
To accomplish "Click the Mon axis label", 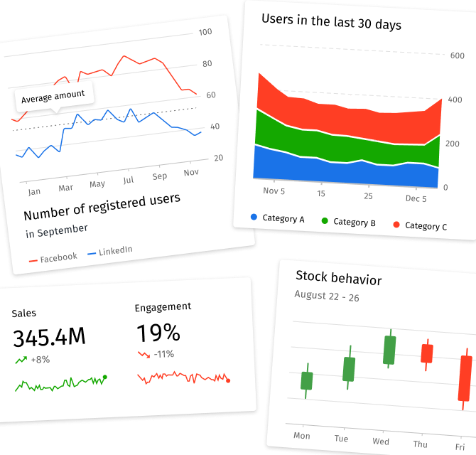I will pyautogui.click(x=302, y=436).
